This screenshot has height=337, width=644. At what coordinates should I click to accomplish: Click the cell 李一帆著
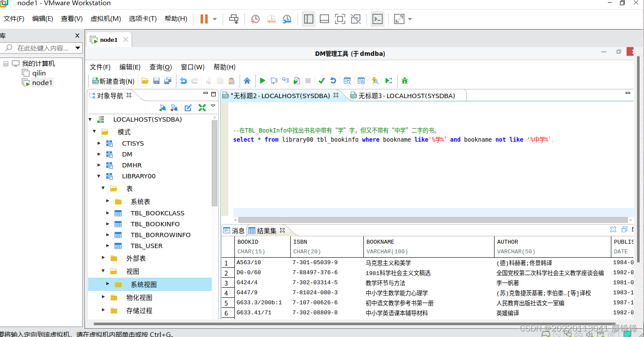click(508, 283)
